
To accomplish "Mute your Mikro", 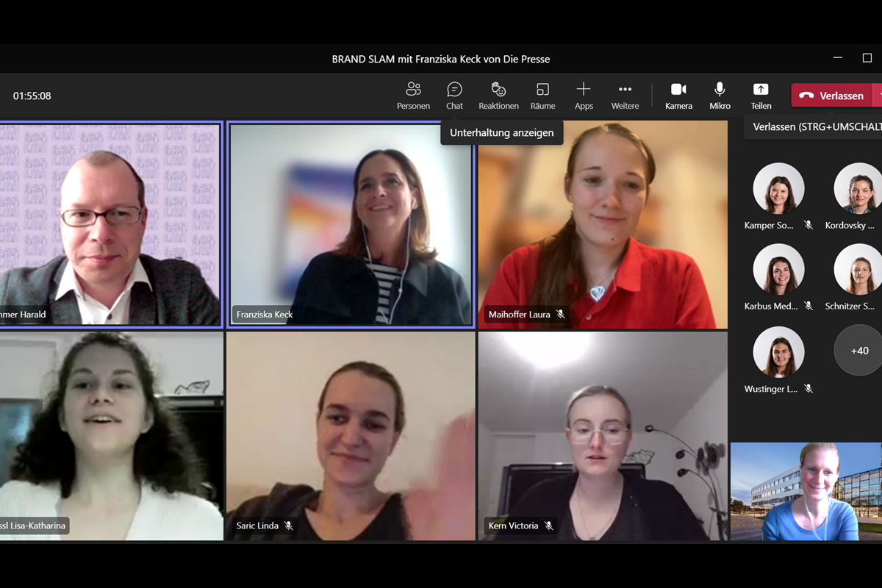I will (x=719, y=95).
